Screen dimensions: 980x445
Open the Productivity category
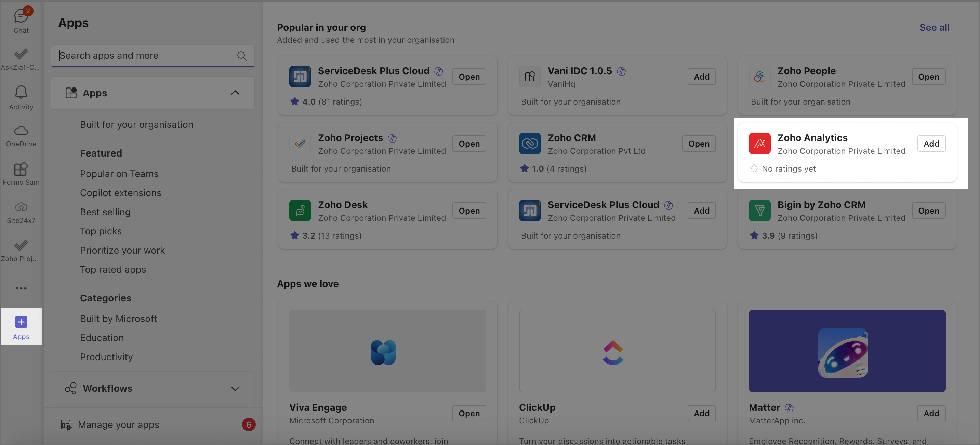(x=106, y=357)
